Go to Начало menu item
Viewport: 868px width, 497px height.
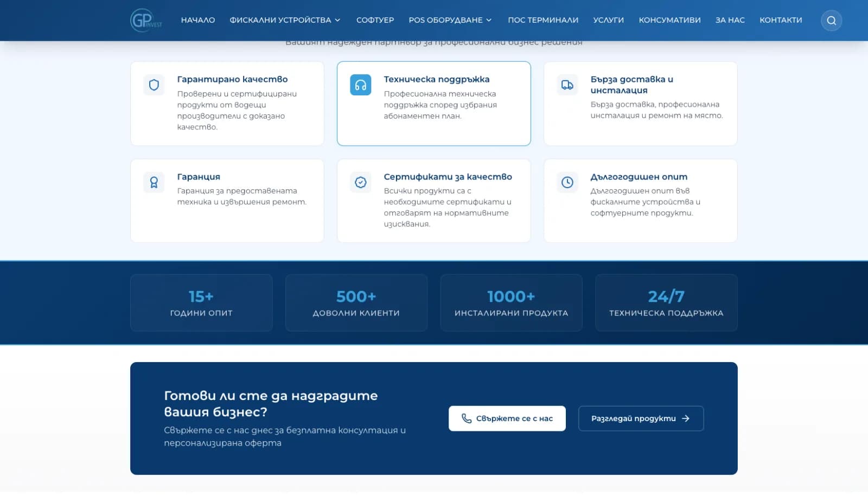tap(198, 20)
